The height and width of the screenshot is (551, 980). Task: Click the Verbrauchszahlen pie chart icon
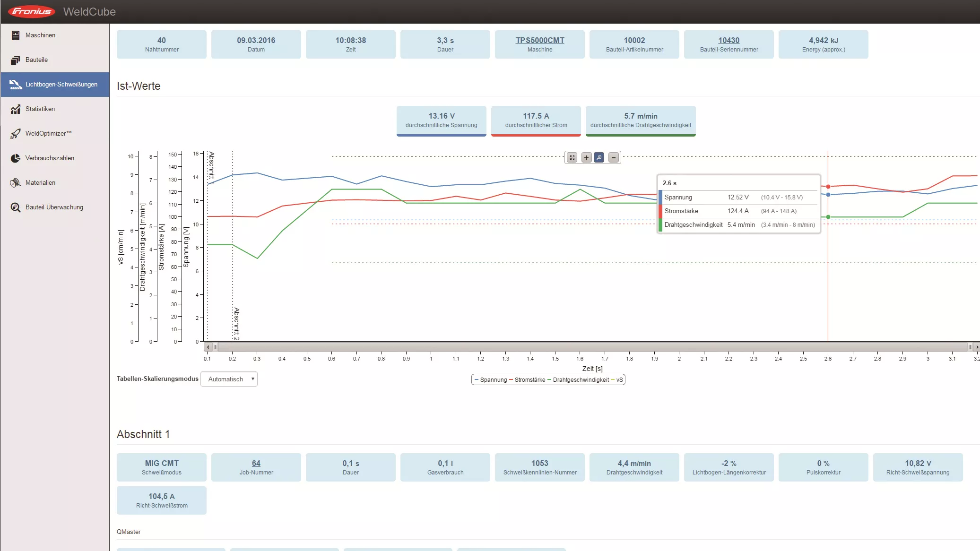click(x=16, y=158)
